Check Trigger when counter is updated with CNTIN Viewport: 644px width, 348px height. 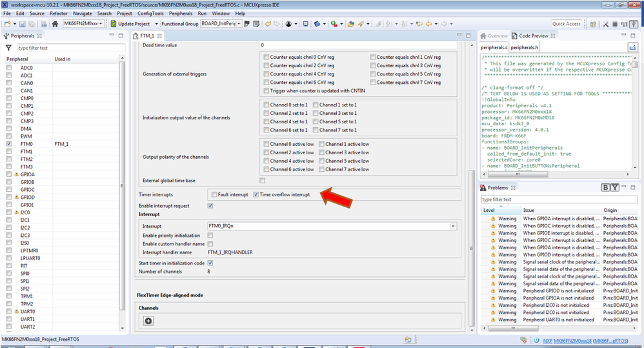(x=266, y=91)
